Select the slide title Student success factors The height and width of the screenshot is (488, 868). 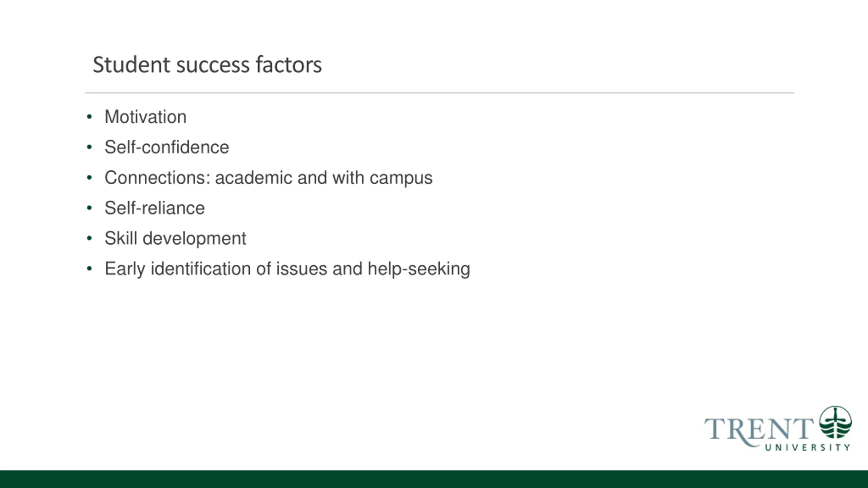click(207, 64)
